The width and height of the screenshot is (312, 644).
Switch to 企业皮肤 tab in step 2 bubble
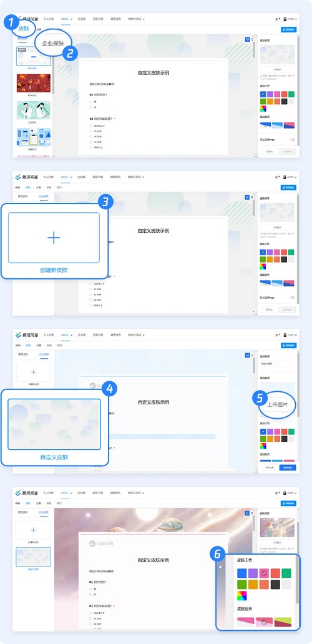pos(54,43)
